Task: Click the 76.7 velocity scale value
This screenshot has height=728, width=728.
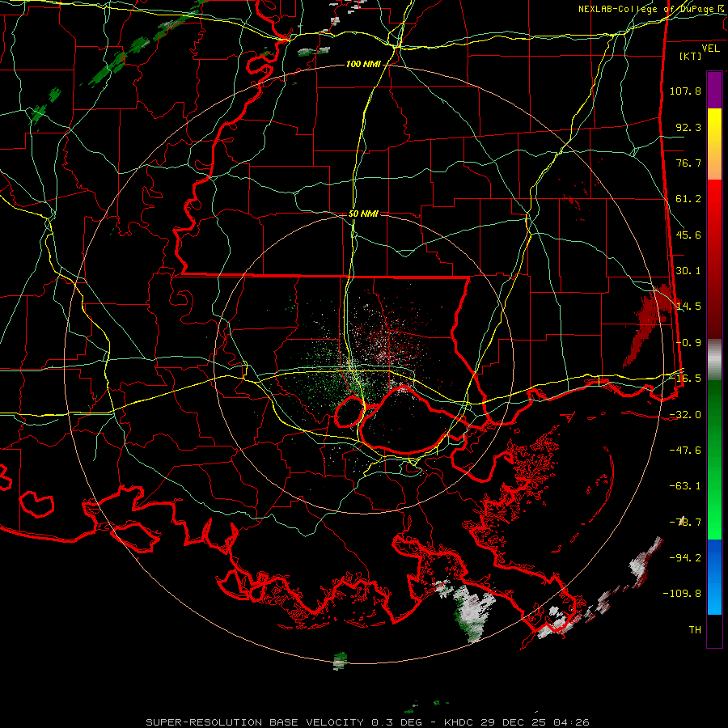Action: click(688, 163)
